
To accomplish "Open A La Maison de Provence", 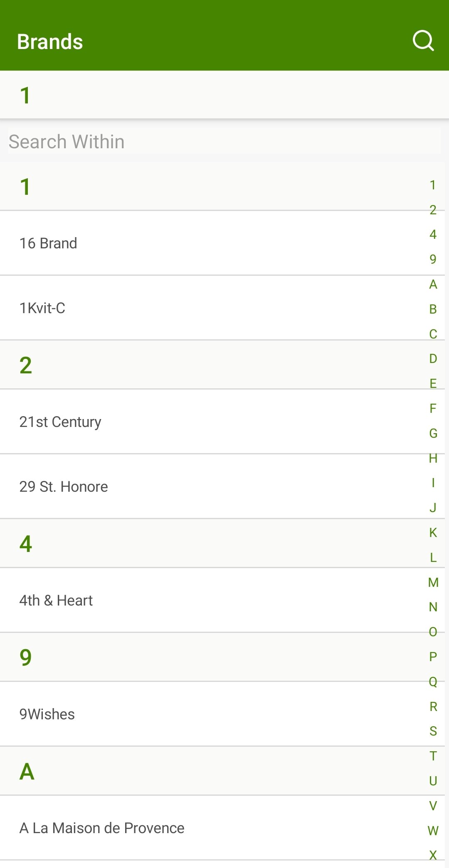I will 222,828.
